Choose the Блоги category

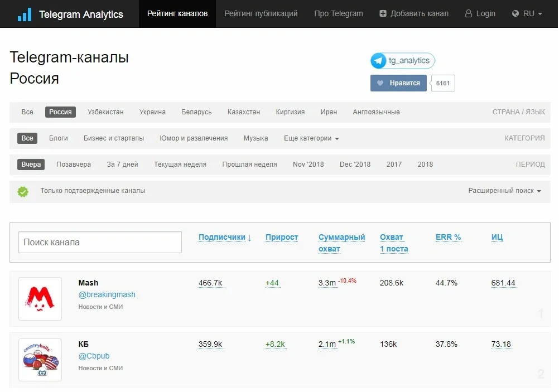59,138
